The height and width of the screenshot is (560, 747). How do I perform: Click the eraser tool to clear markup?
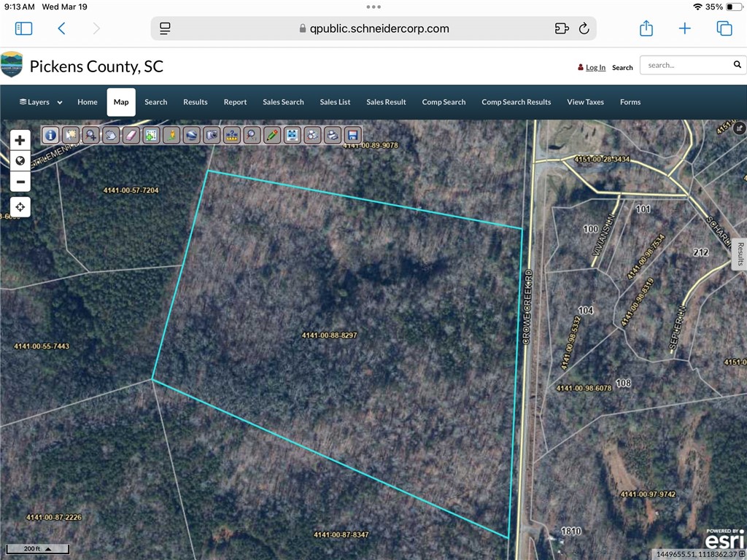tap(131, 135)
